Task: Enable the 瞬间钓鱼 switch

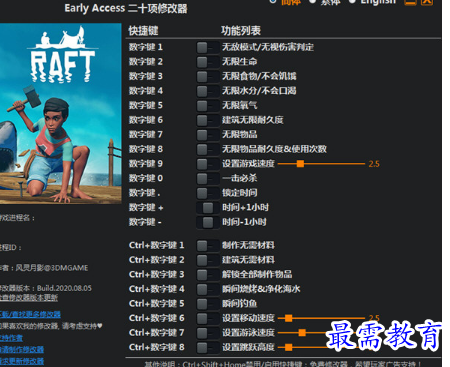Action: (x=207, y=304)
